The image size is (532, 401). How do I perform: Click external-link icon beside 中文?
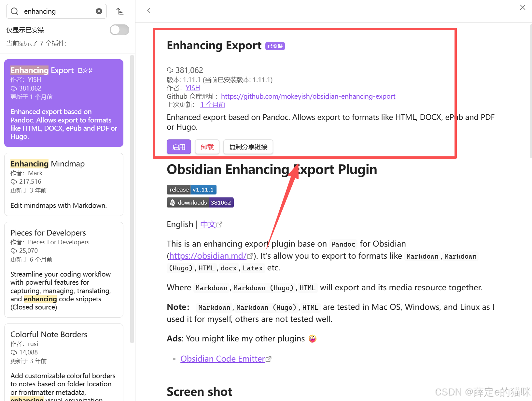pyautogui.click(x=219, y=225)
